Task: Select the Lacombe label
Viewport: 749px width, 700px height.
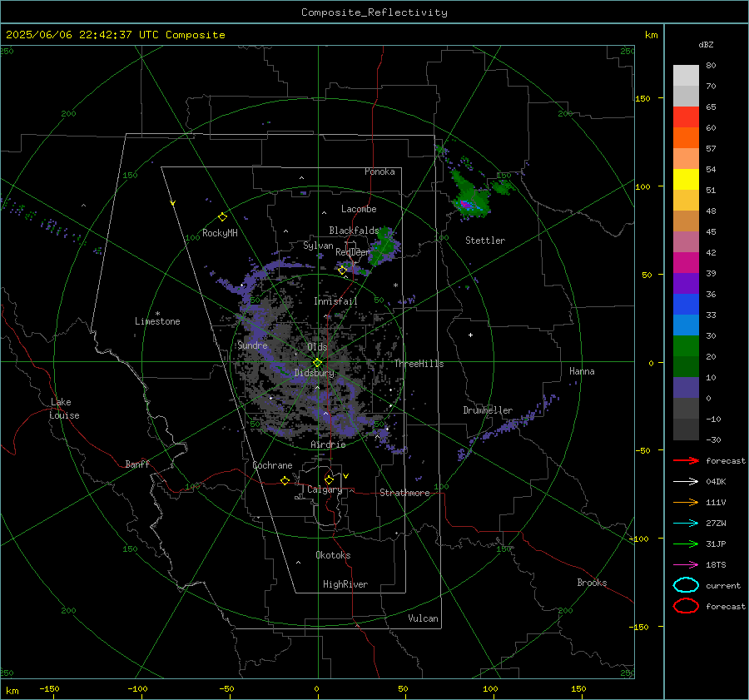Action: click(359, 209)
